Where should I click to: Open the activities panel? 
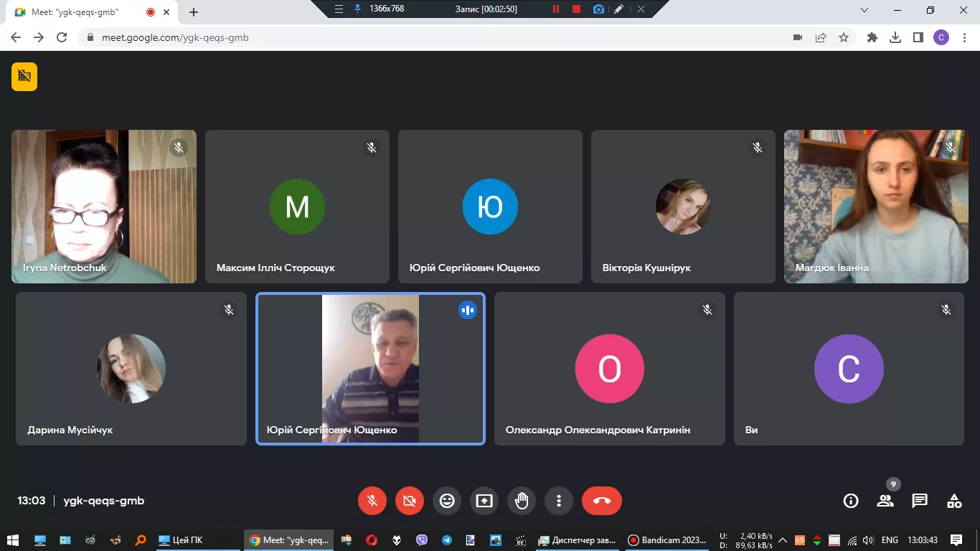point(954,501)
